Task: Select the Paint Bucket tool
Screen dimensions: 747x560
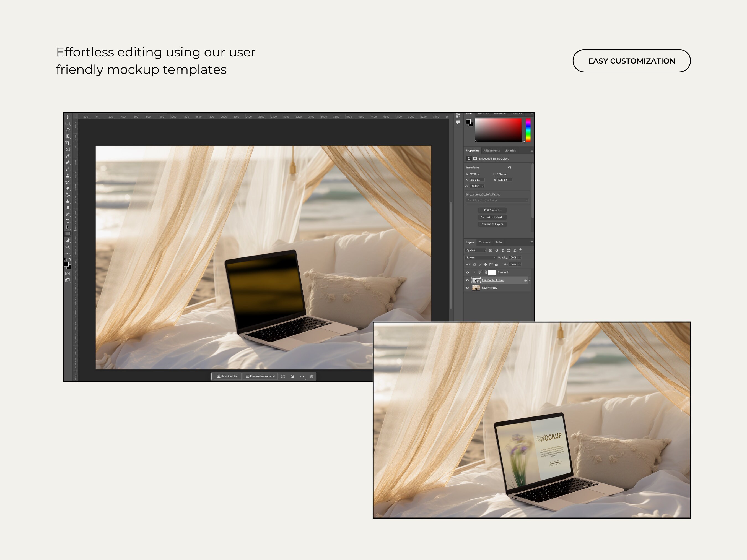Action: coord(68,195)
